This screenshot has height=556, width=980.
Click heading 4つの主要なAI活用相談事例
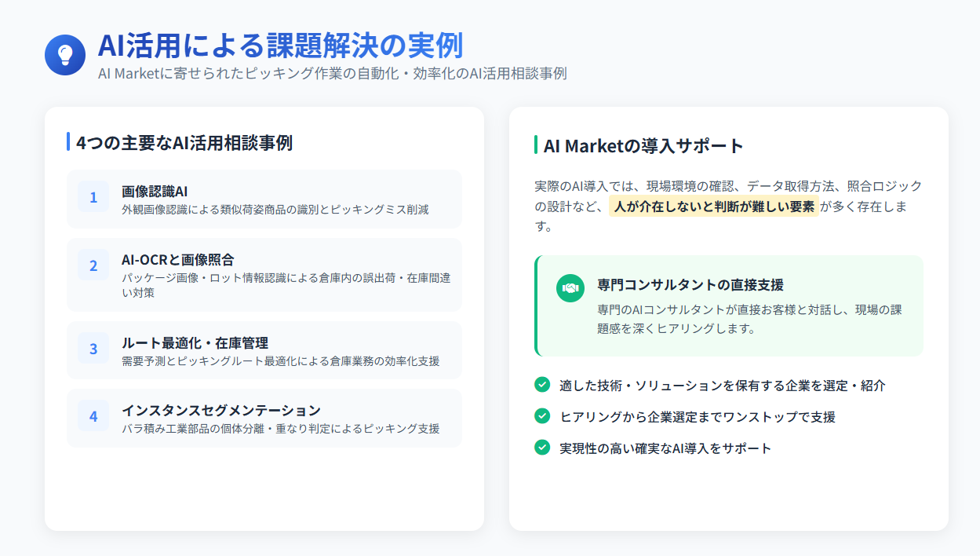point(184,143)
